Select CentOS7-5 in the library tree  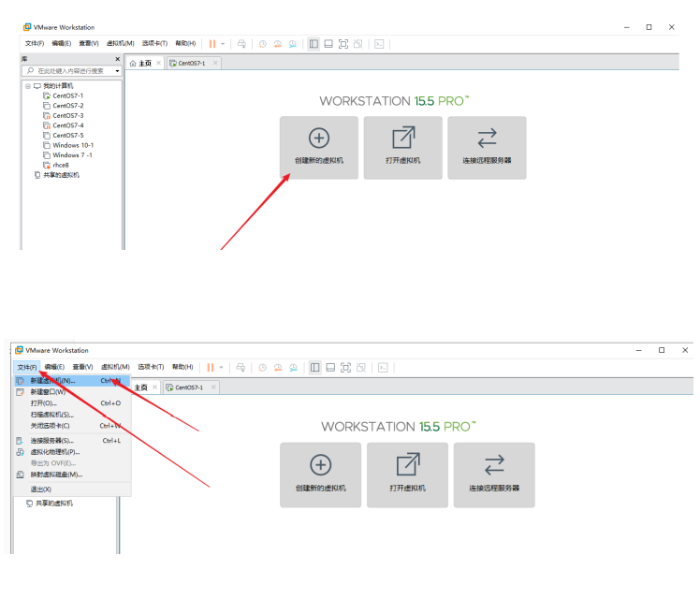pyautogui.click(x=63, y=135)
